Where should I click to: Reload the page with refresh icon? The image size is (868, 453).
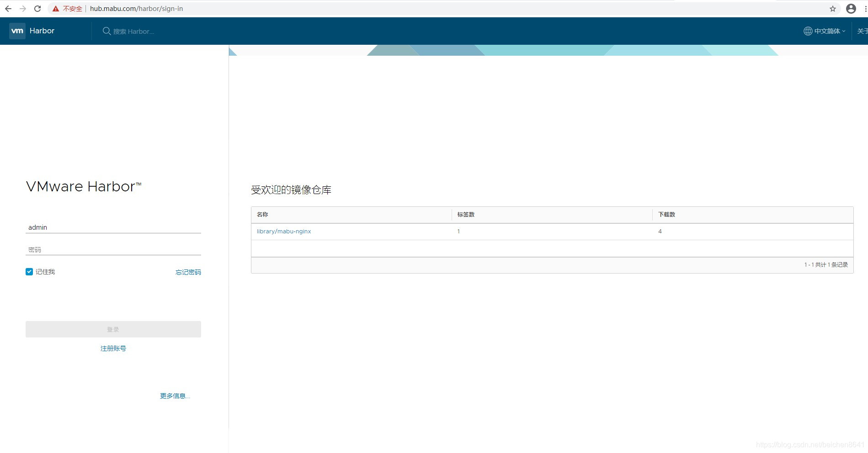[37, 9]
